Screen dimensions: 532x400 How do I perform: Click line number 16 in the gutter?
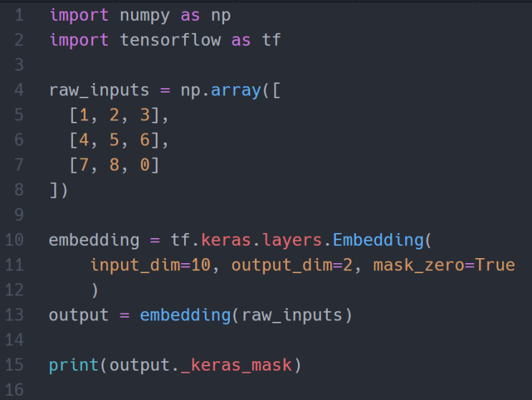[14, 390]
